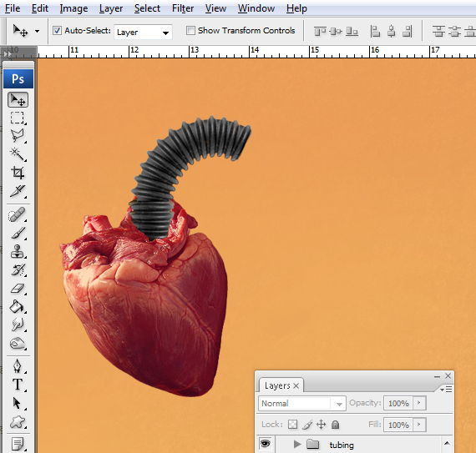This screenshot has height=453, width=476.
Task: Click the lock all button
Action: point(335,425)
